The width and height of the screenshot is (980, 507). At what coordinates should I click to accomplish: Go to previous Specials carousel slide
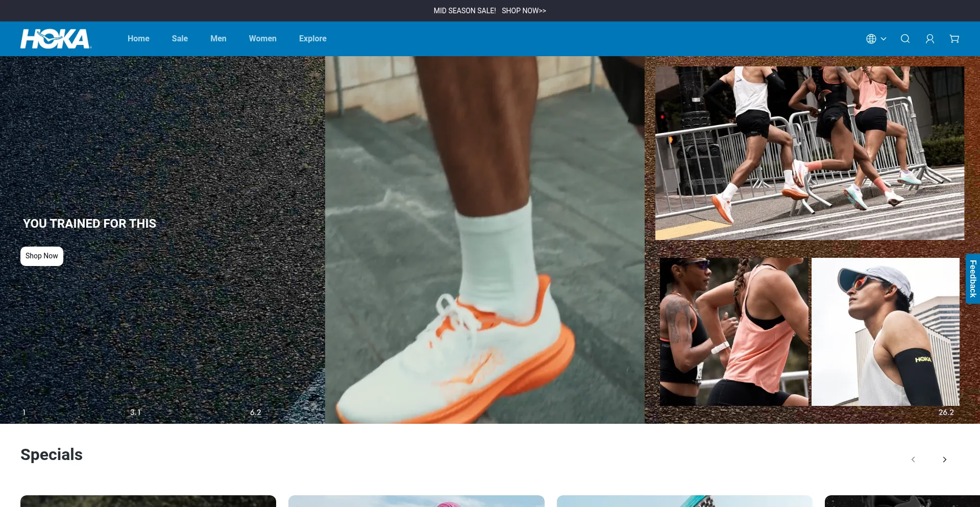click(x=913, y=460)
